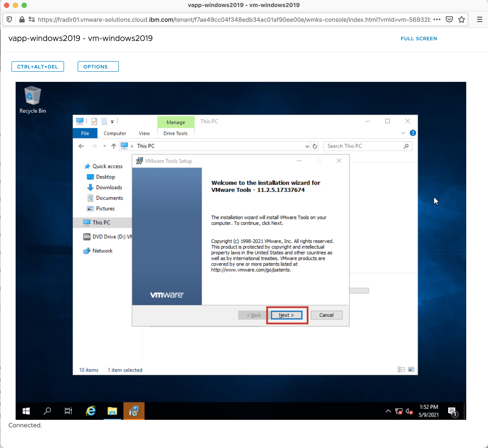
Task: Switch to the View ribbon tab
Action: (x=144, y=133)
